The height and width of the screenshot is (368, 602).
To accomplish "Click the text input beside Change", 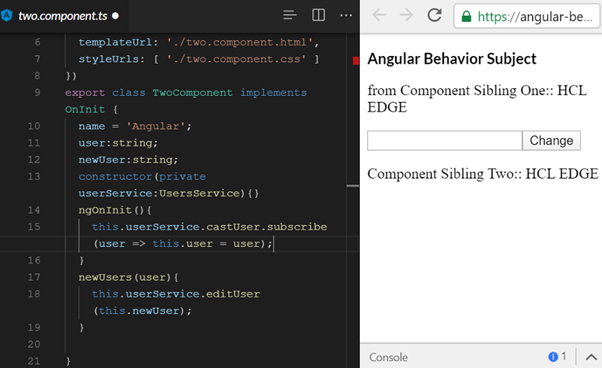I will pyautogui.click(x=445, y=140).
